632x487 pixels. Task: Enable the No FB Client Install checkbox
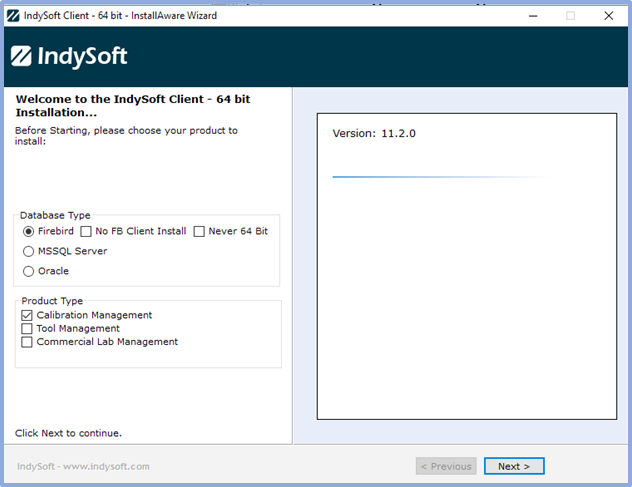coord(86,231)
